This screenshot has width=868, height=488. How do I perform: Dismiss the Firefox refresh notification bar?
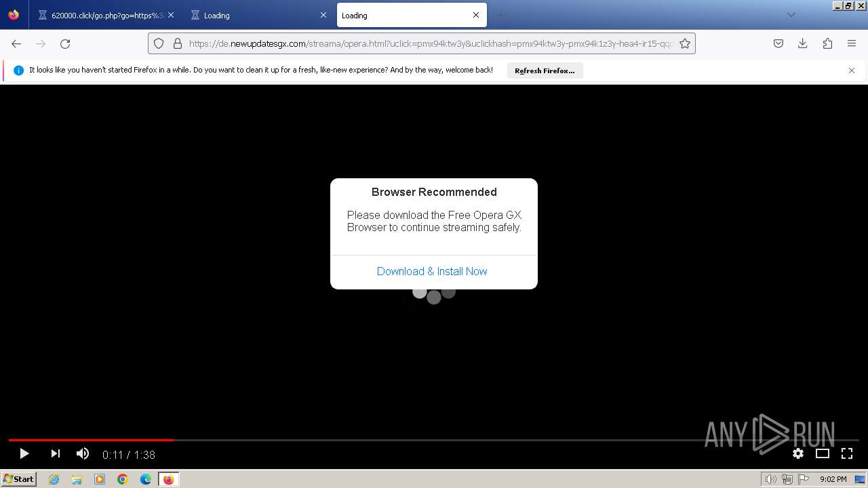coord(852,70)
